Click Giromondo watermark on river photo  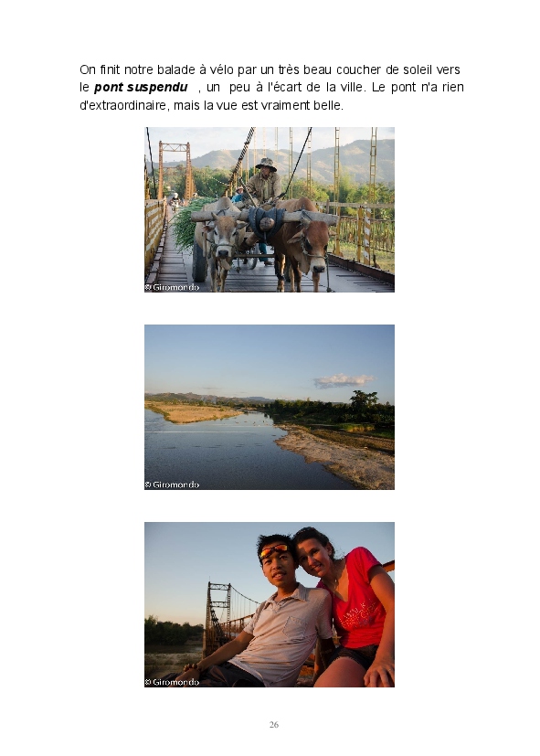pyautogui.click(x=172, y=484)
